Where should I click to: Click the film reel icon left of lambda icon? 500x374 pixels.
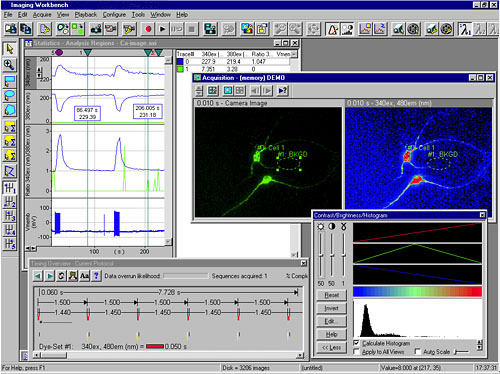click(x=446, y=29)
